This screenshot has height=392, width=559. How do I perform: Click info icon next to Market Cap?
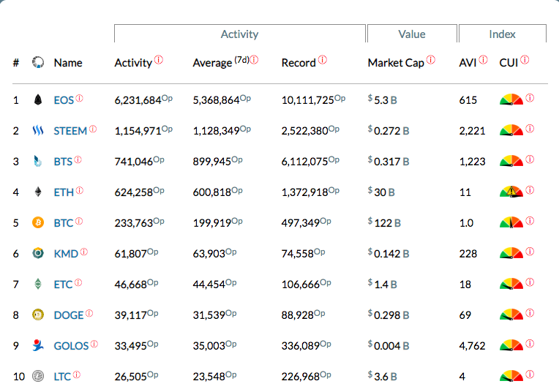pyautogui.click(x=431, y=59)
